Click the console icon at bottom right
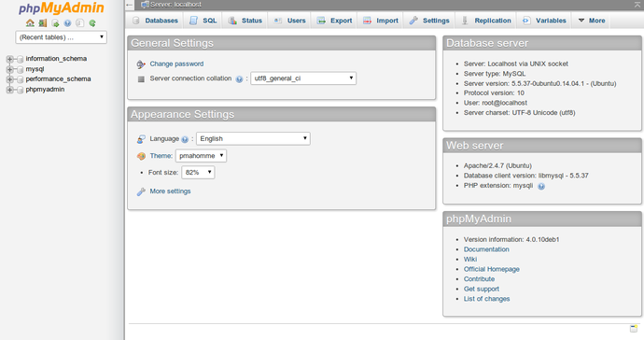Image resolution: width=644 pixels, height=340 pixels. coord(634,328)
